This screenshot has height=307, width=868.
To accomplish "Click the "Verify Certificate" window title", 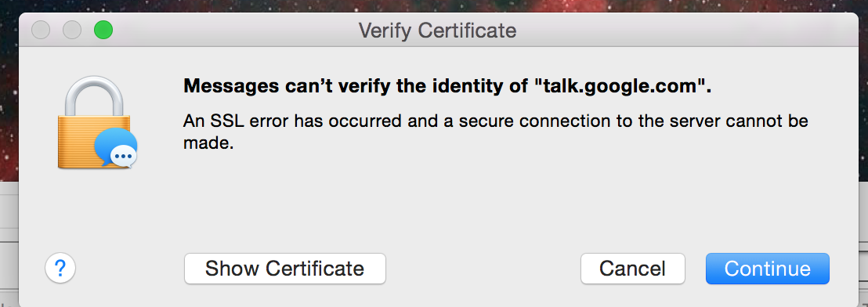I will 437,30.
